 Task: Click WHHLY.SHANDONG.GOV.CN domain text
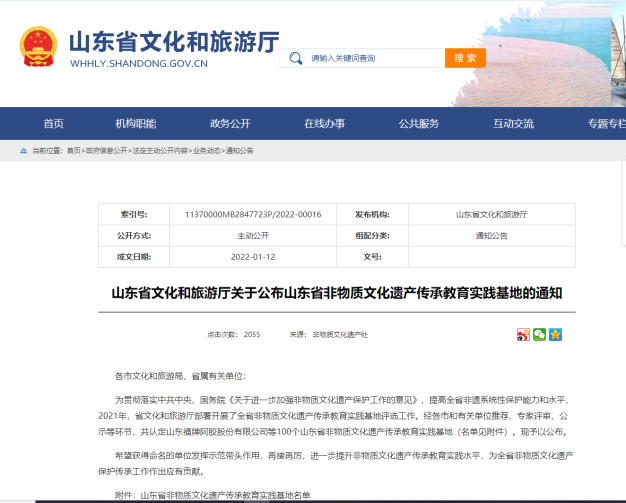tap(139, 63)
